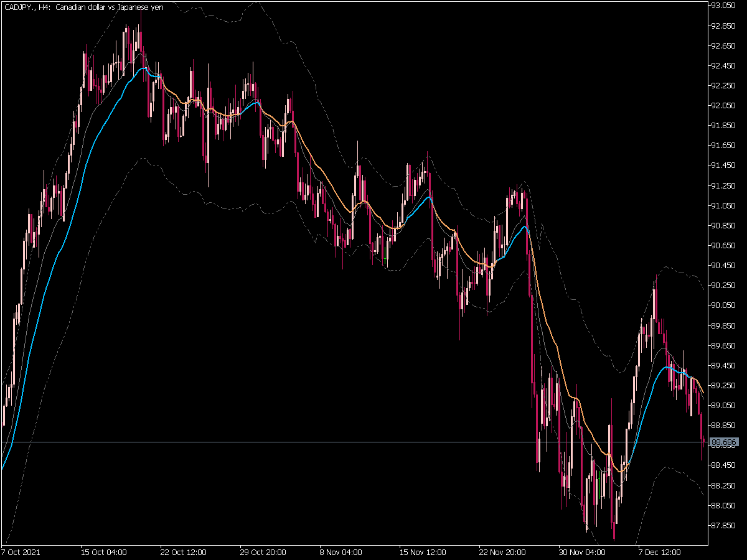This screenshot has width=747, height=560.
Task: Select the 89.450 price level label
Action: point(724,365)
